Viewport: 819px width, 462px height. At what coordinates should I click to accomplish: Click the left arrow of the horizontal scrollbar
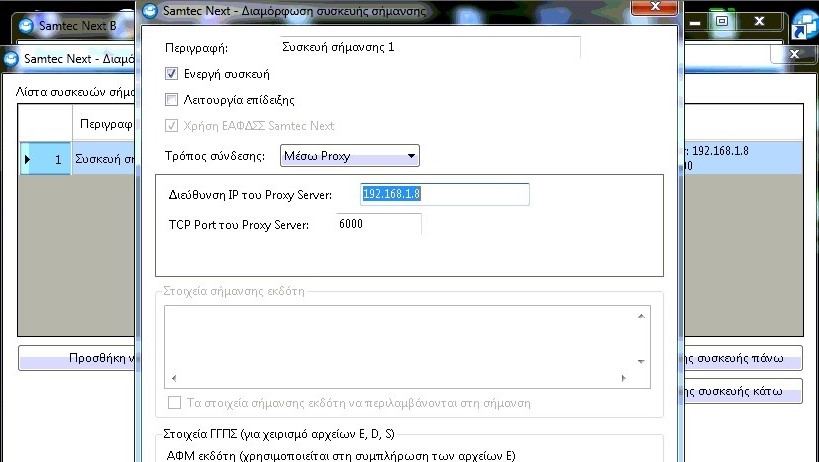point(174,378)
